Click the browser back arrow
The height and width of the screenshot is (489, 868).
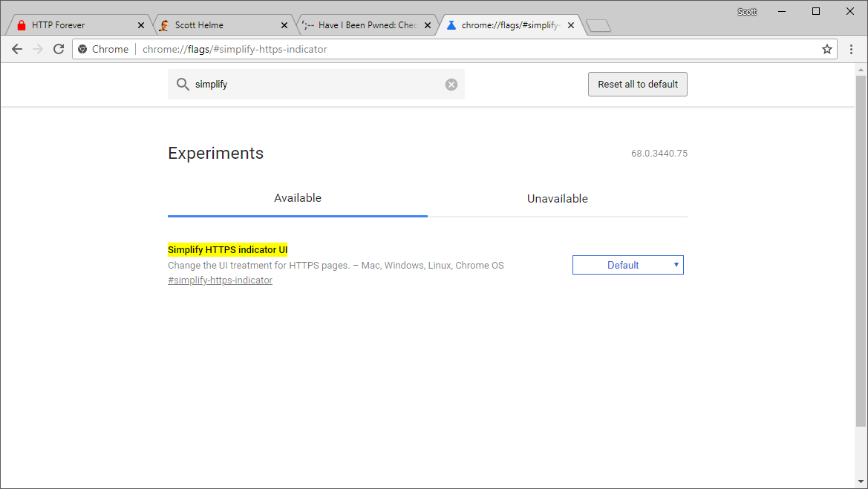click(17, 49)
